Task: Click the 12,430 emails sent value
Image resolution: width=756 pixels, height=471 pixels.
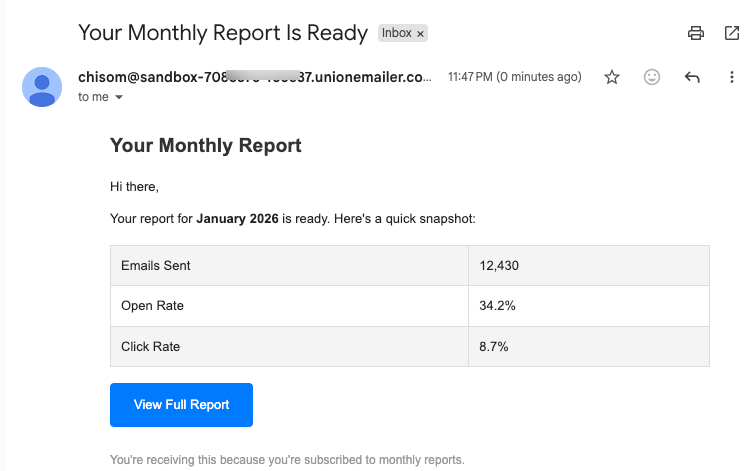Action: click(x=499, y=266)
